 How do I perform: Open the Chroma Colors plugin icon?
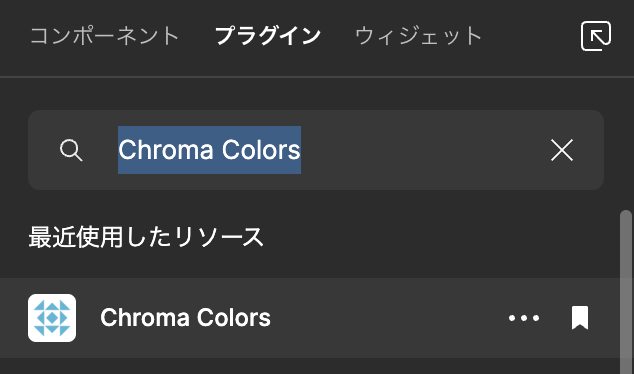pos(52,318)
